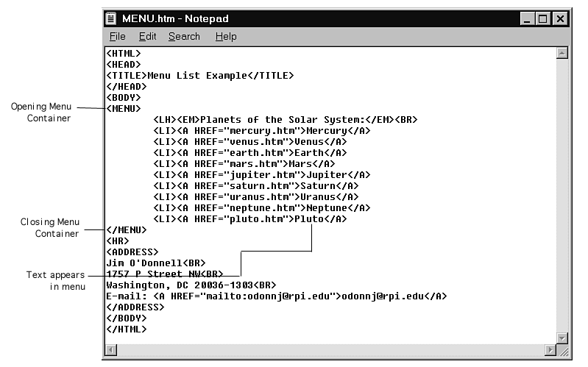Minimize the Notepad window
The height and width of the screenshot is (367, 588).
point(527,18)
